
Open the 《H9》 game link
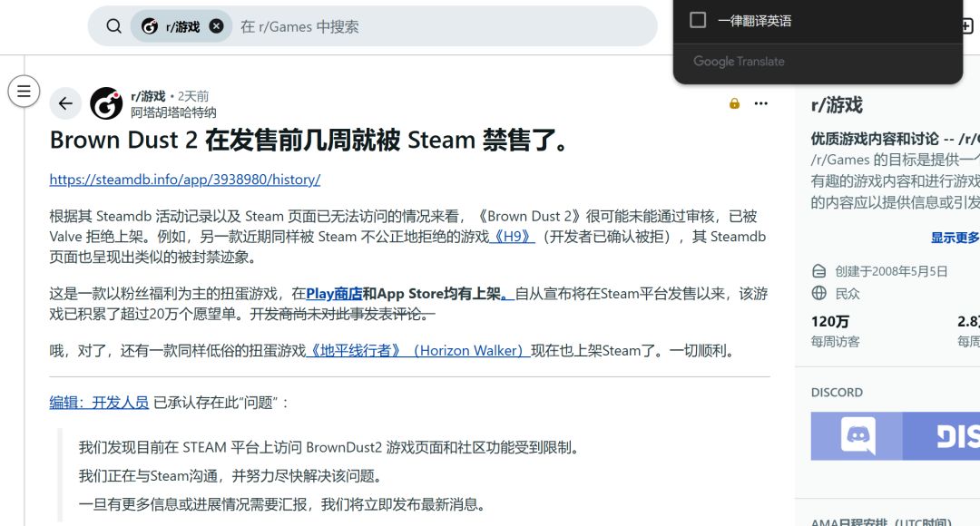pyautogui.click(x=512, y=237)
